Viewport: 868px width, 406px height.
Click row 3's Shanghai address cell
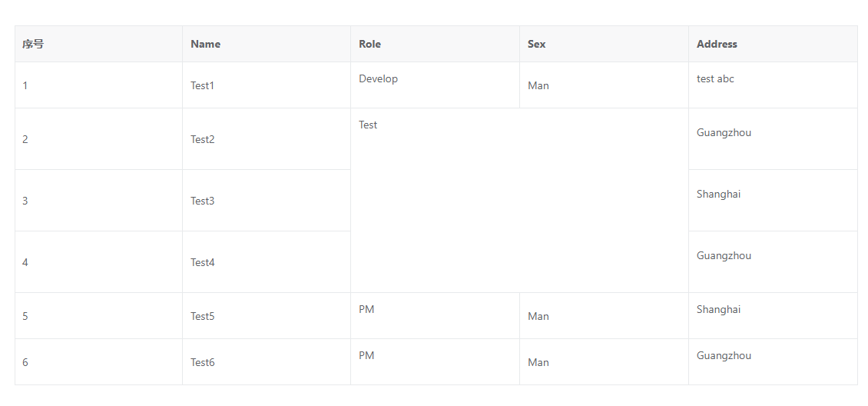(x=718, y=195)
